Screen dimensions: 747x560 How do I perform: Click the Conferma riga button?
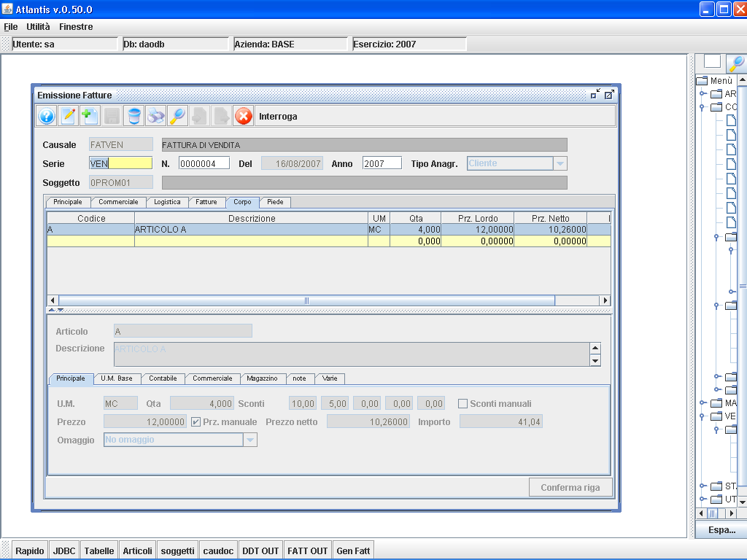(570, 487)
